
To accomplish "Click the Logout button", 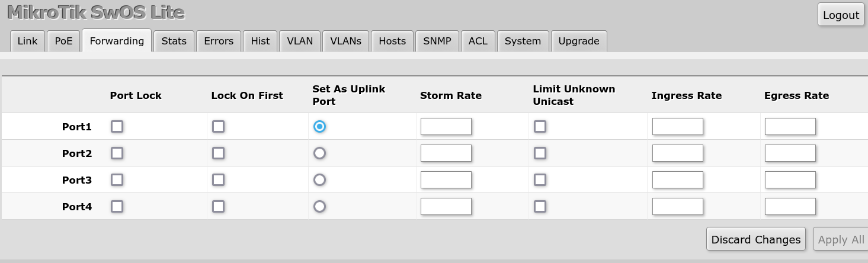I will [841, 15].
